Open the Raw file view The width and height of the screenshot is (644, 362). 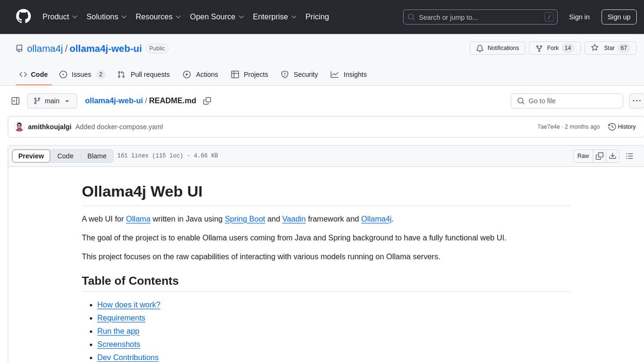[583, 156]
